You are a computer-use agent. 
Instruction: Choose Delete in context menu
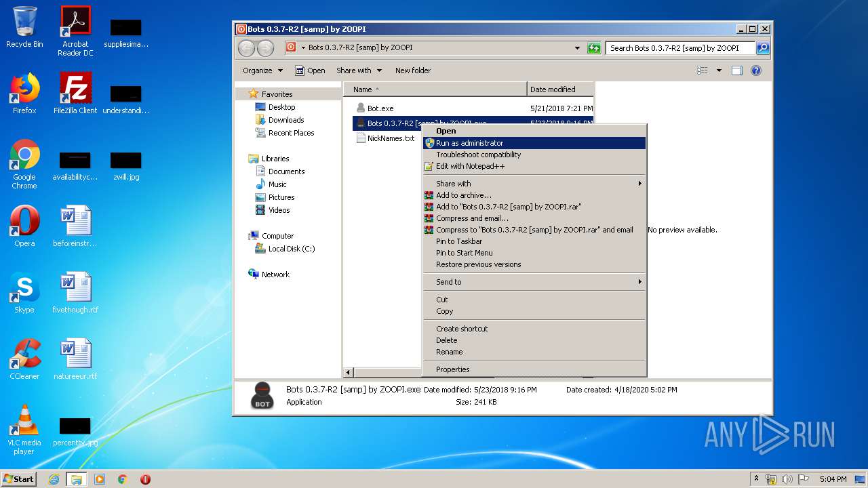[534, 340]
